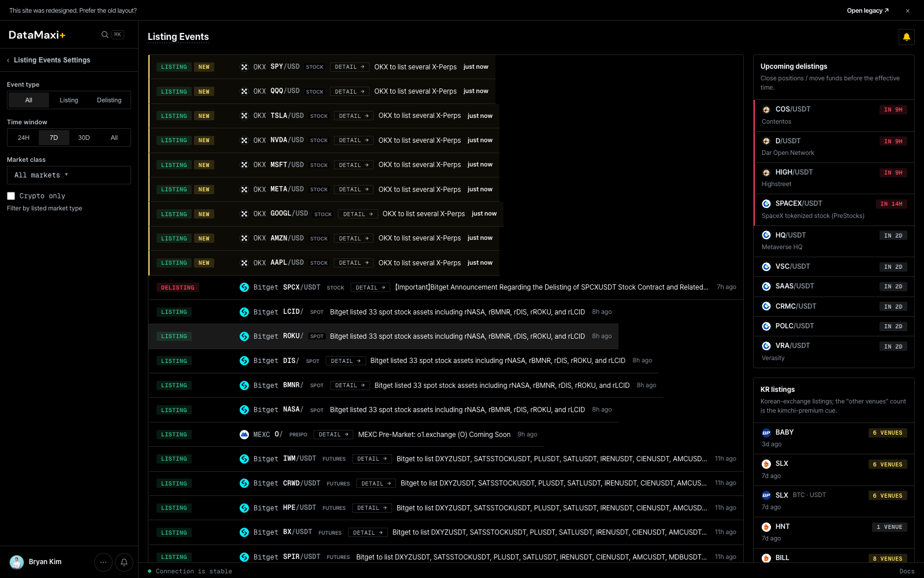Open the legacy layout link
This screenshot has width=924, height=578.
click(x=867, y=10)
